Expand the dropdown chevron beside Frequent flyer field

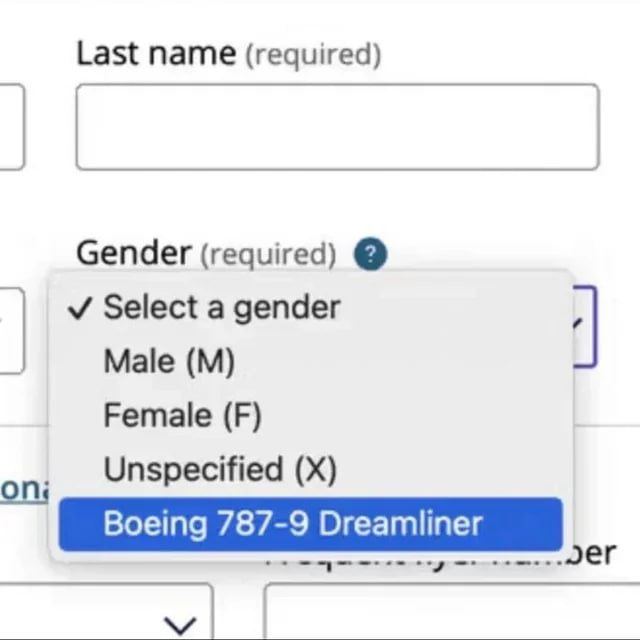tap(180, 625)
